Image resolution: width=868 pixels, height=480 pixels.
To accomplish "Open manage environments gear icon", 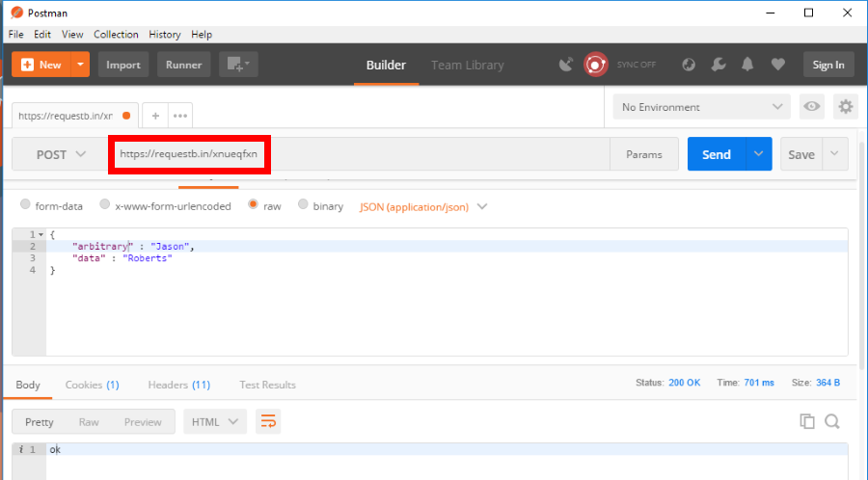I will [x=845, y=106].
